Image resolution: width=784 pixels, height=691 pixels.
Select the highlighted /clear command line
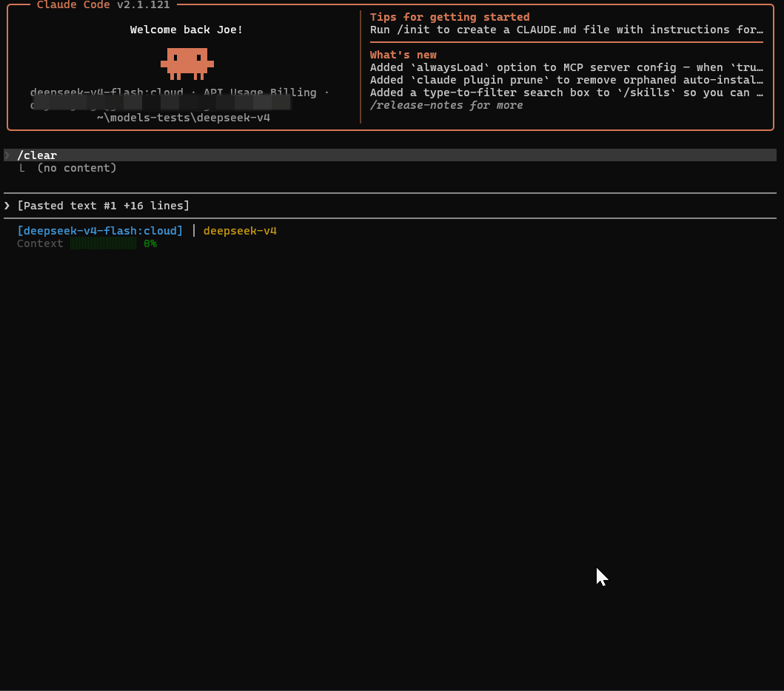coord(37,155)
